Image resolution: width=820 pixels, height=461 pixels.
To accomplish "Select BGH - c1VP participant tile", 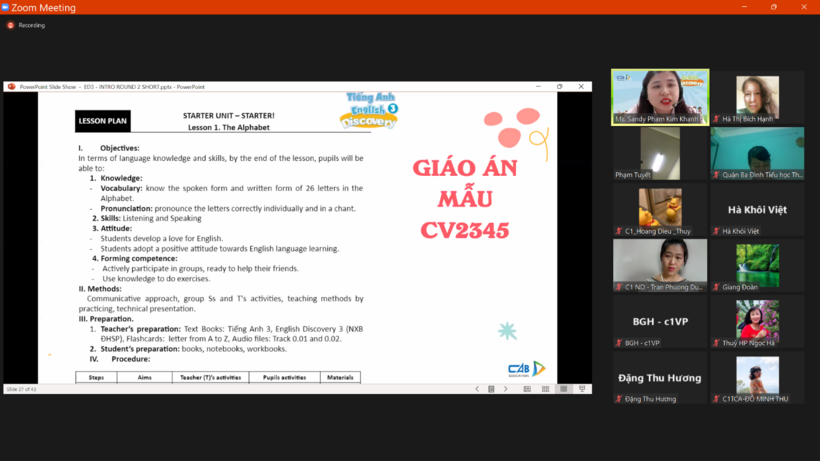I will pos(660,321).
